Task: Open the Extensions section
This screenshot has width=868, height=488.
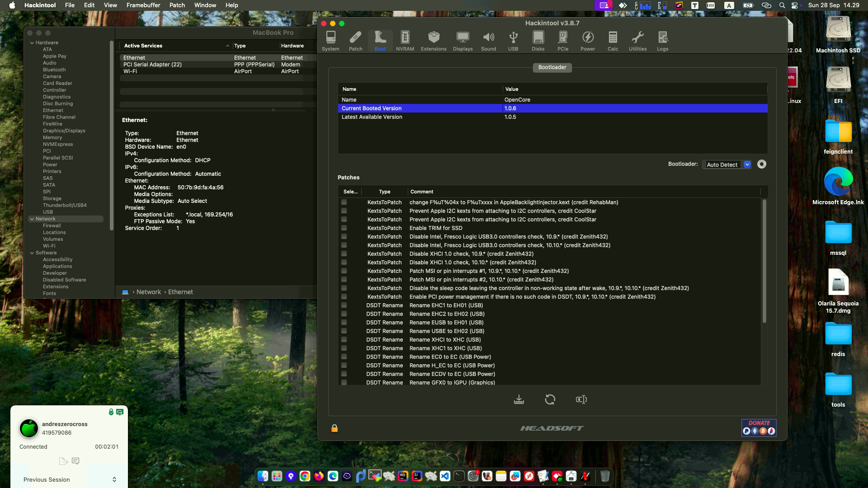Action: 434,41
